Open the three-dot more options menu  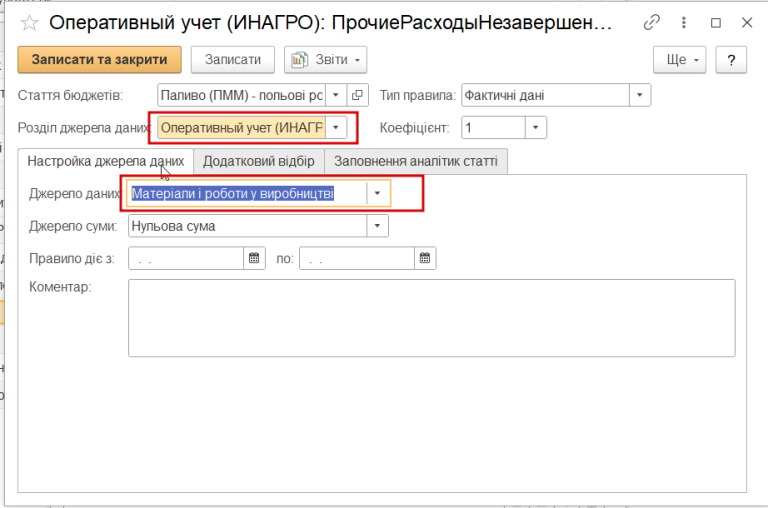pyautogui.click(x=684, y=23)
